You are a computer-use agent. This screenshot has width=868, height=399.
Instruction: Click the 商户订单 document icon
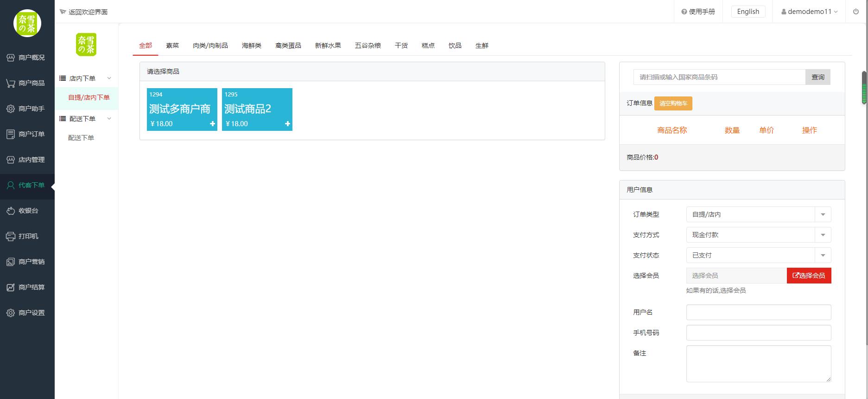point(10,134)
